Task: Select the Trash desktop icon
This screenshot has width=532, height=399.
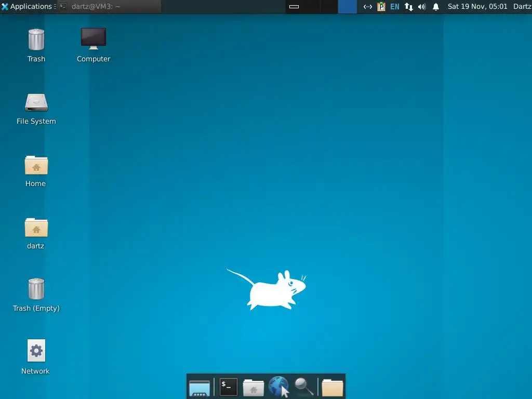Action: 36,46
